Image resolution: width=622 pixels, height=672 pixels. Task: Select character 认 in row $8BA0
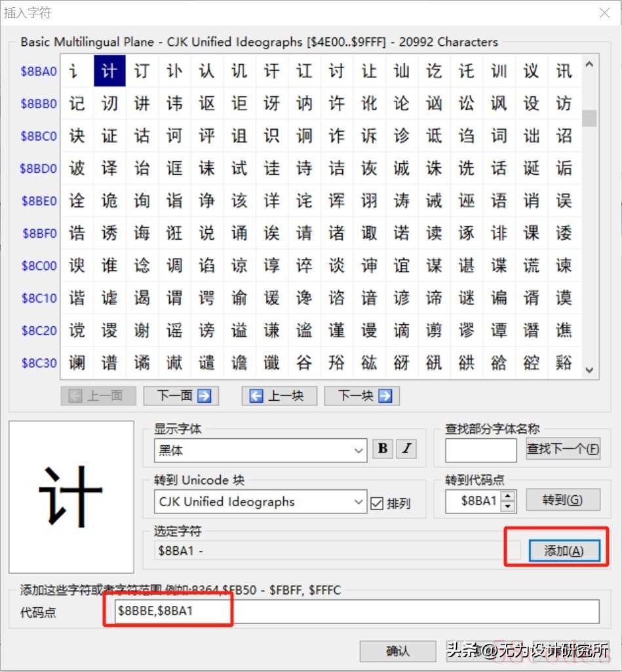(x=206, y=71)
